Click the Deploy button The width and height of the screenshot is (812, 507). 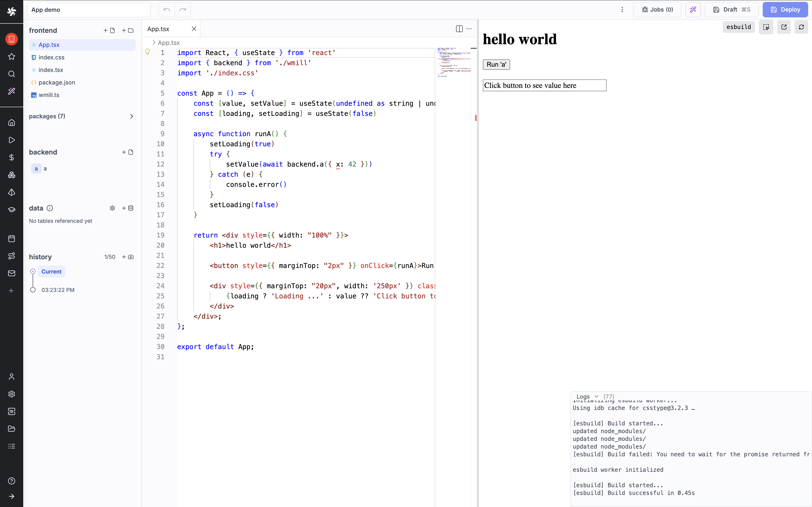click(x=785, y=10)
